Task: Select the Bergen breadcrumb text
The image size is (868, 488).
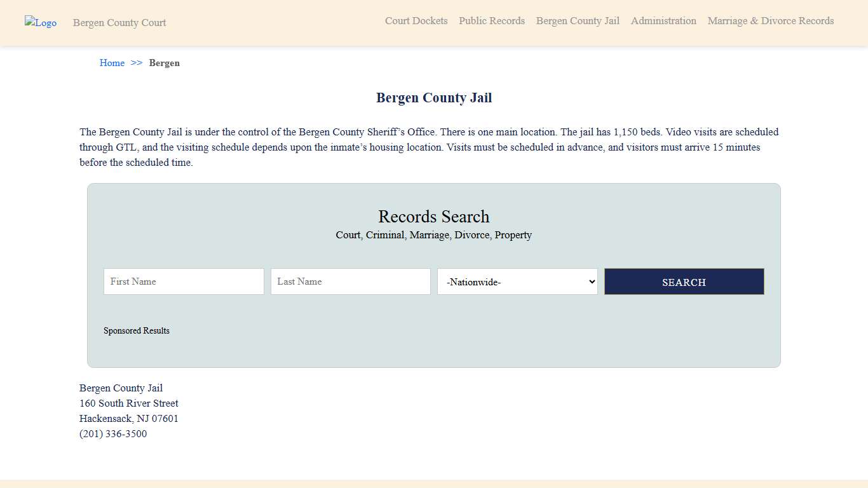Action: point(165,63)
